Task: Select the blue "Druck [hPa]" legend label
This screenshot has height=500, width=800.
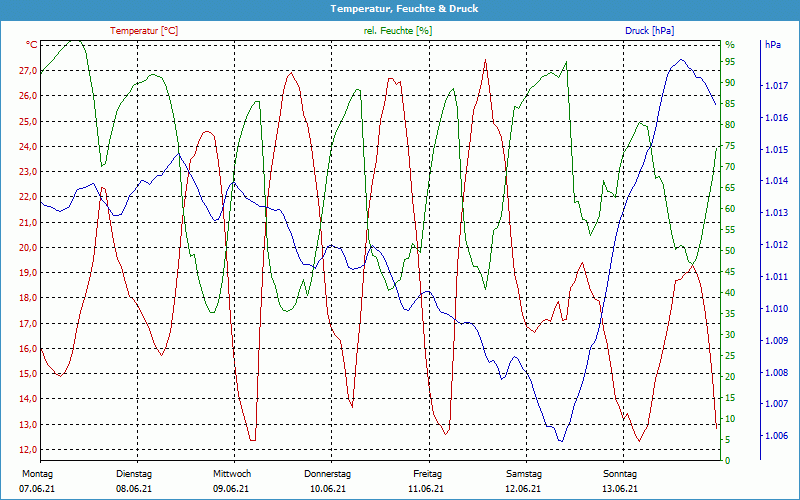Action: point(649,31)
